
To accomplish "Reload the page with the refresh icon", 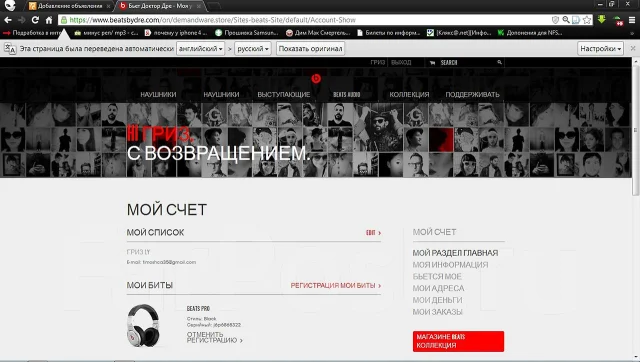I will (x=36, y=20).
